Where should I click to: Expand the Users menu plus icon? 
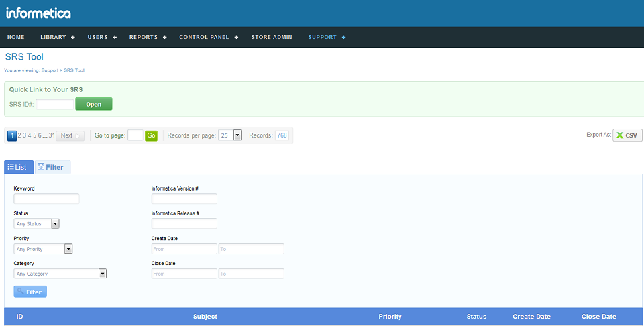[115, 37]
